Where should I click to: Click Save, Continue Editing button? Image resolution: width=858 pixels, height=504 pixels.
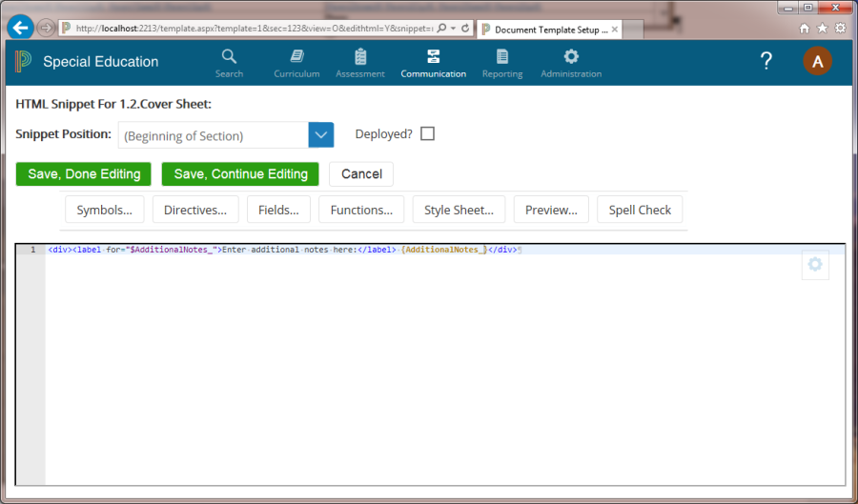pos(240,174)
